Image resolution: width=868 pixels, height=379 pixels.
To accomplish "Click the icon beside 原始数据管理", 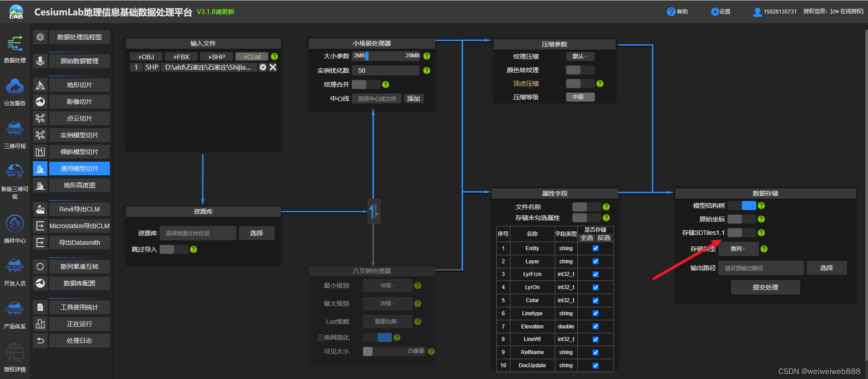I will (x=40, y=61).
